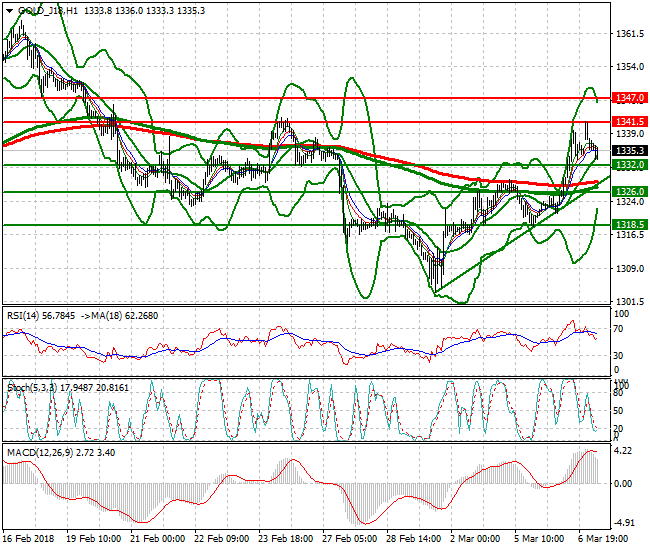
Task: Click the 1309.0 price scale value
Action: [630, 269]
